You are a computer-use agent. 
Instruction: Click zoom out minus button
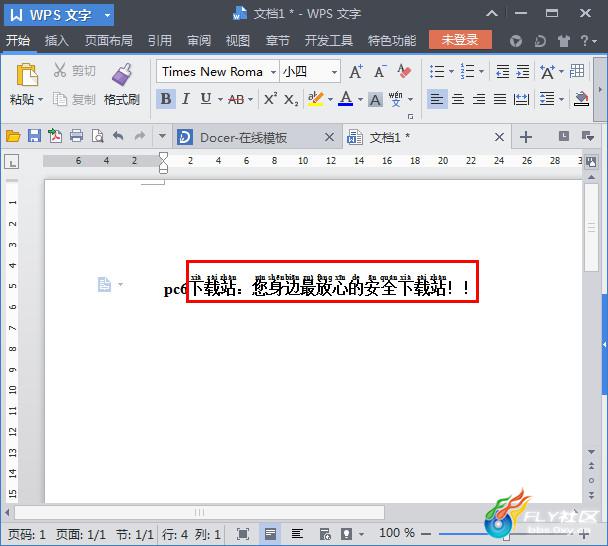click(x=426, y=534)
